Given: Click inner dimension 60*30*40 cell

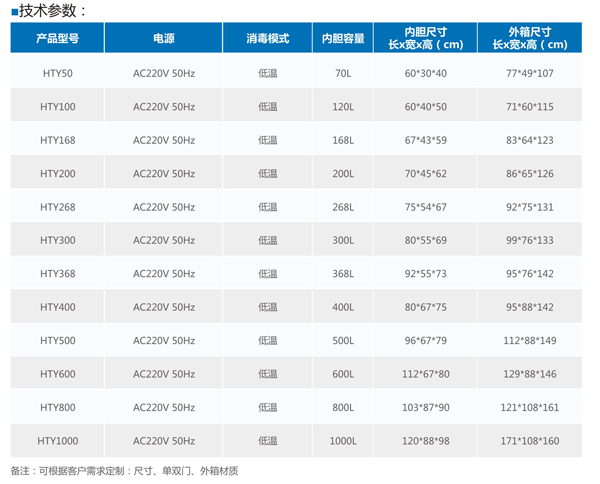Looking at the screenshot, I should coord(426,73).
